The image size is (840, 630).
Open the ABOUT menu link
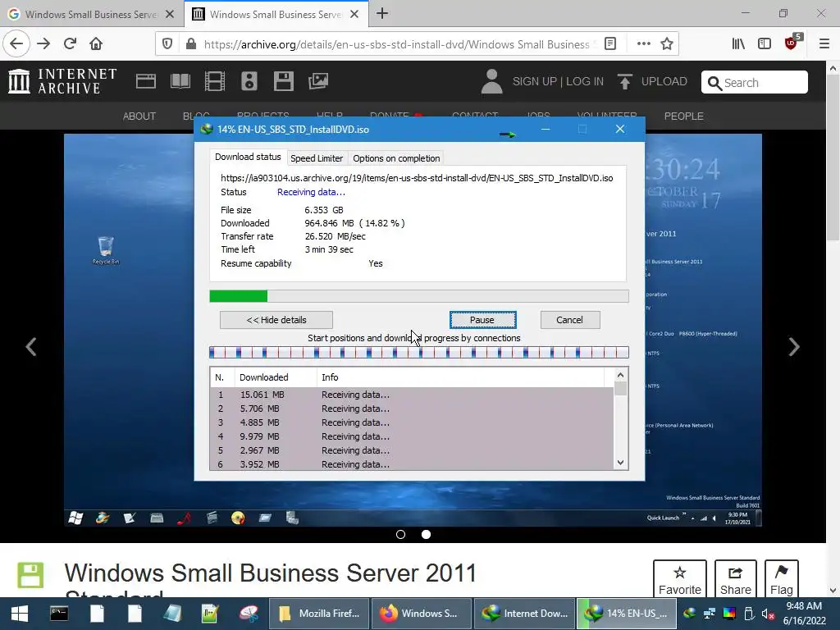click(x=139, y=116)
